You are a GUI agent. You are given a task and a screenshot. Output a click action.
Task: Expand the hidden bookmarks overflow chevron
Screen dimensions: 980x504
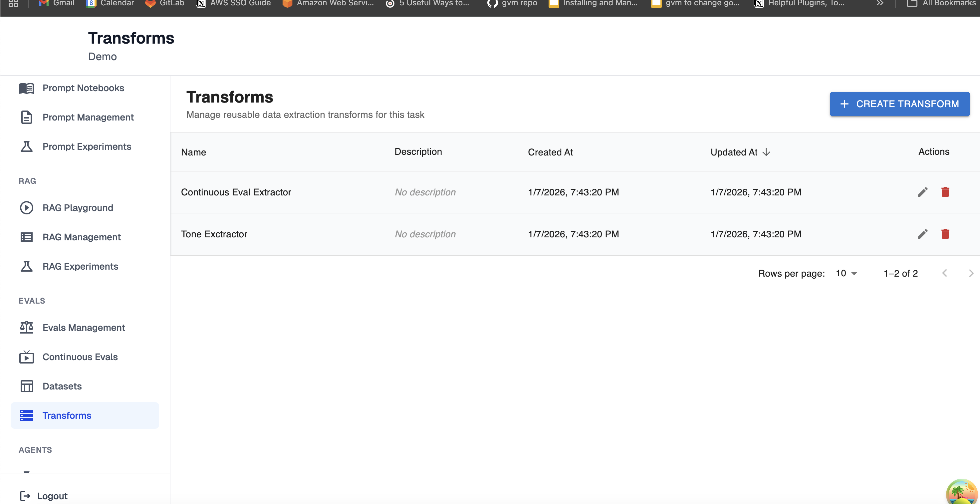(x=879, y=3)
